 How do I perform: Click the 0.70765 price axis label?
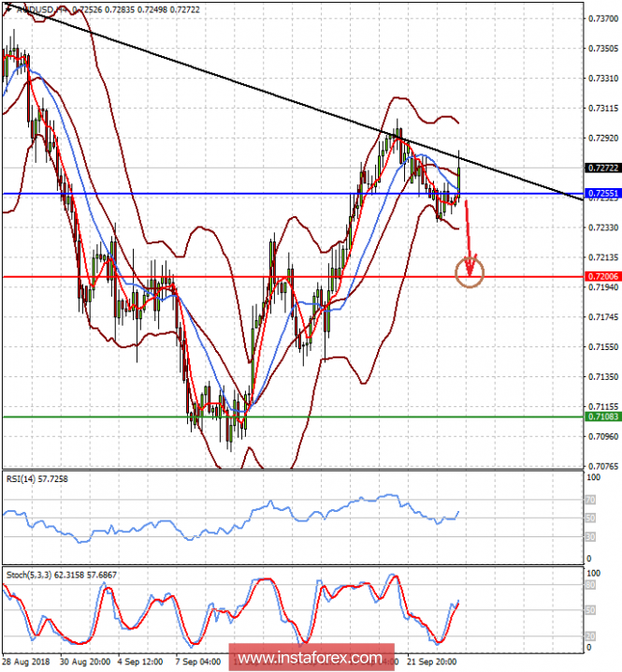[x=603, y=465]
